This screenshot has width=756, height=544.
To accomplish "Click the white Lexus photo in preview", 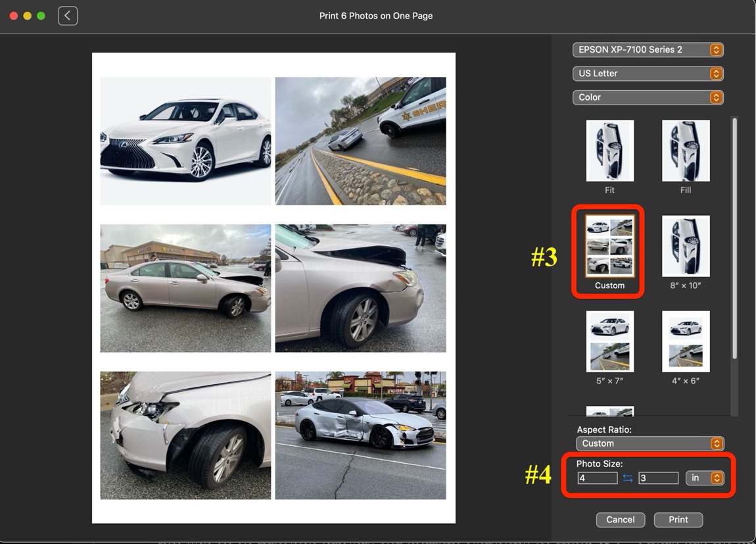I will (x=185, y=141).
